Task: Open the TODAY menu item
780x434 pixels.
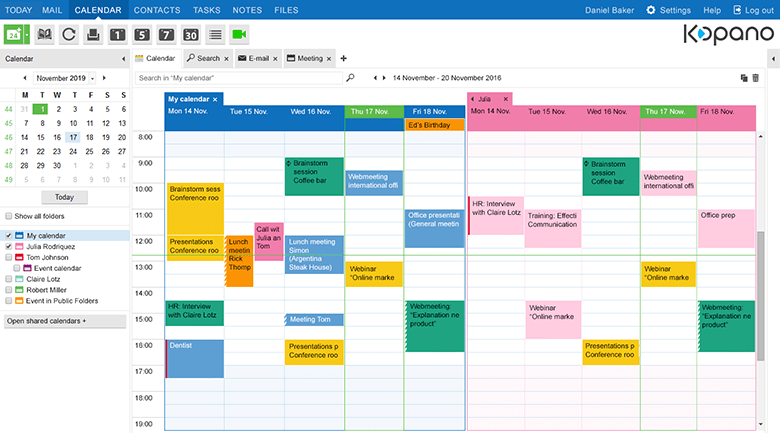Action: [18, 10]
